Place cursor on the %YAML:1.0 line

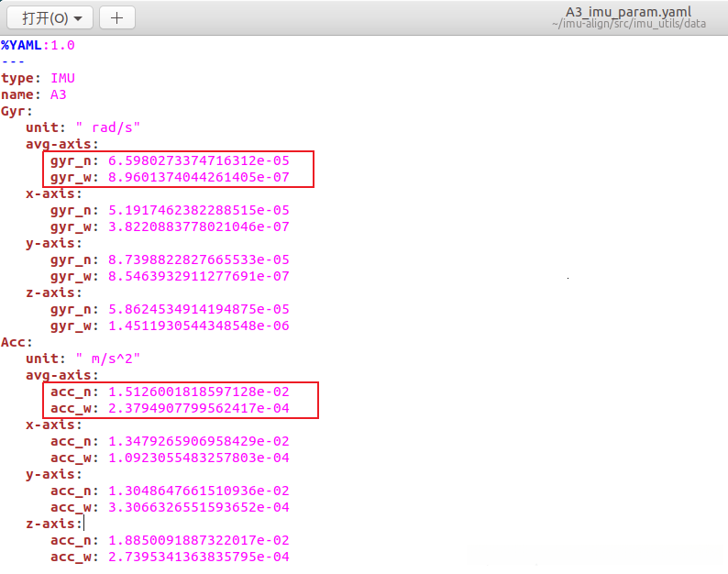pos(38,45)
